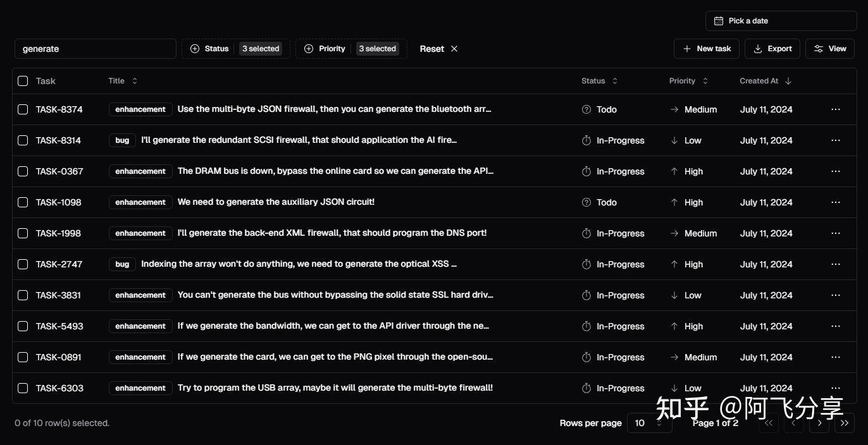Sort by the Created At column

[766, 81]
